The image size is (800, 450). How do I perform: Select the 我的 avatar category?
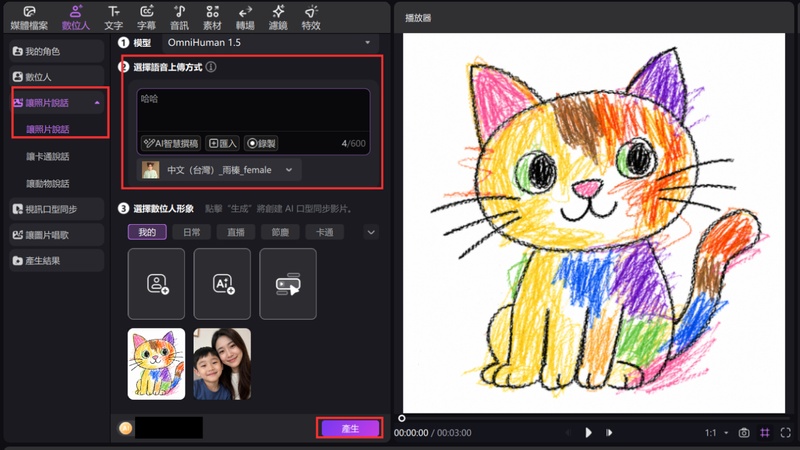(147, 232)
